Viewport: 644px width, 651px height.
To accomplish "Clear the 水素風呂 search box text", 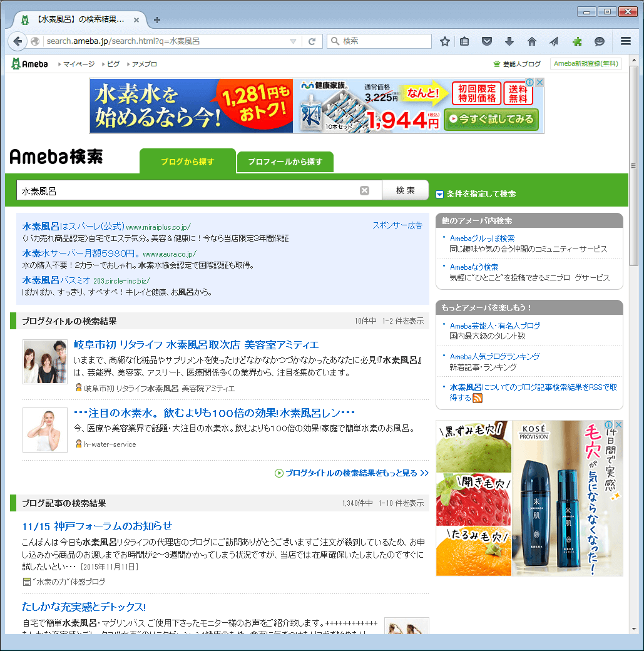I will click(x=364, y=190).
